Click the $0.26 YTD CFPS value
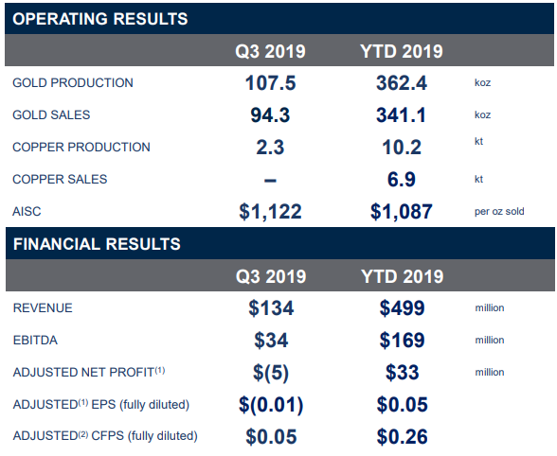The image size is (557, 456). 402,436
